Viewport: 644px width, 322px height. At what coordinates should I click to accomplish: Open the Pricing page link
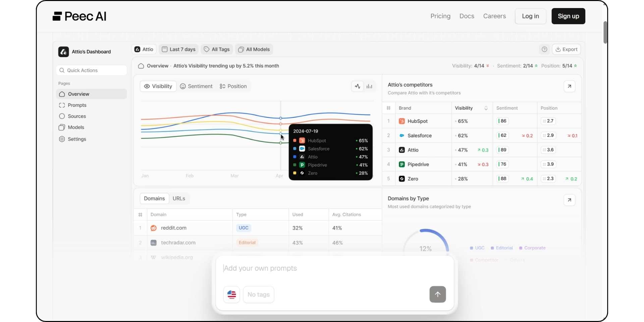[440, 16]
